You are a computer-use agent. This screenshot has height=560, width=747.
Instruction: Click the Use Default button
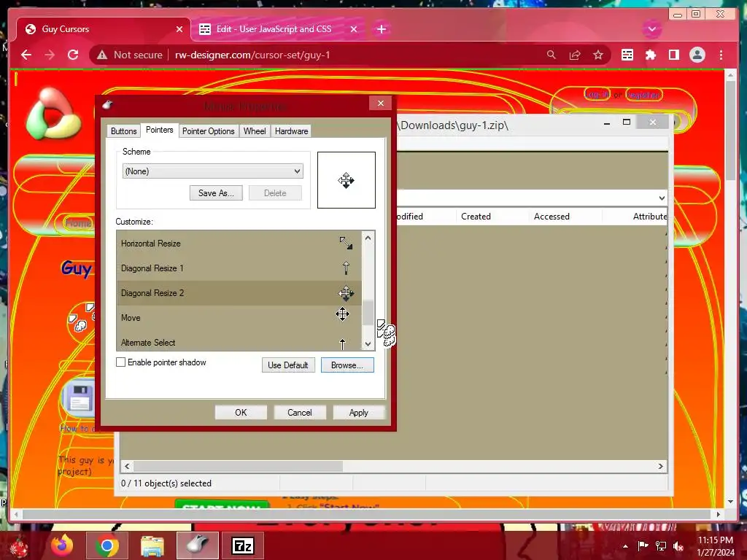click(287, 365)
